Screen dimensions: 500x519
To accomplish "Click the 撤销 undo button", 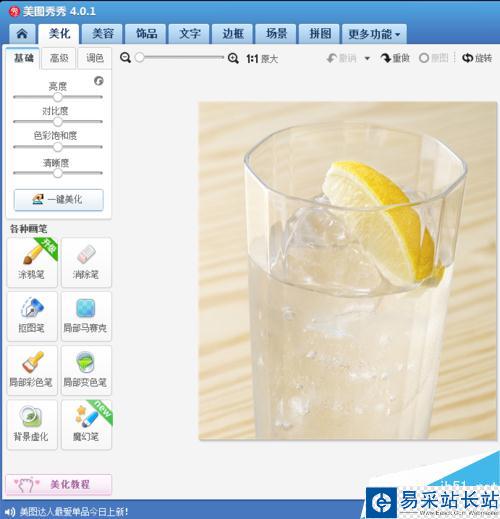I will (342, 58).
